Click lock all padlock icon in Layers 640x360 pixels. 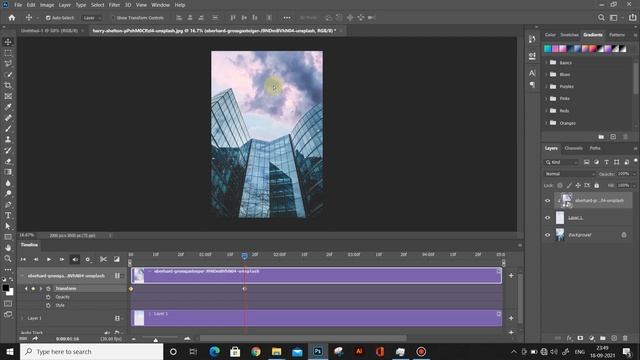coord(597,185)
